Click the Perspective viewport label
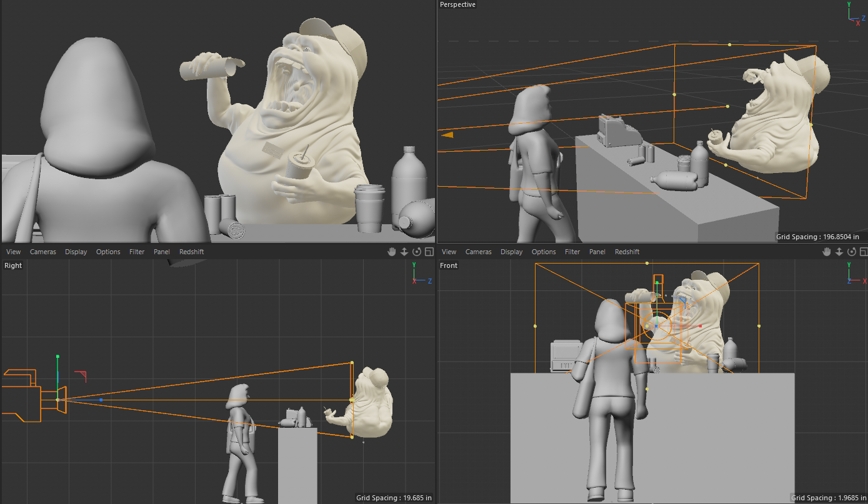868x504 pixels. [457, 4]
